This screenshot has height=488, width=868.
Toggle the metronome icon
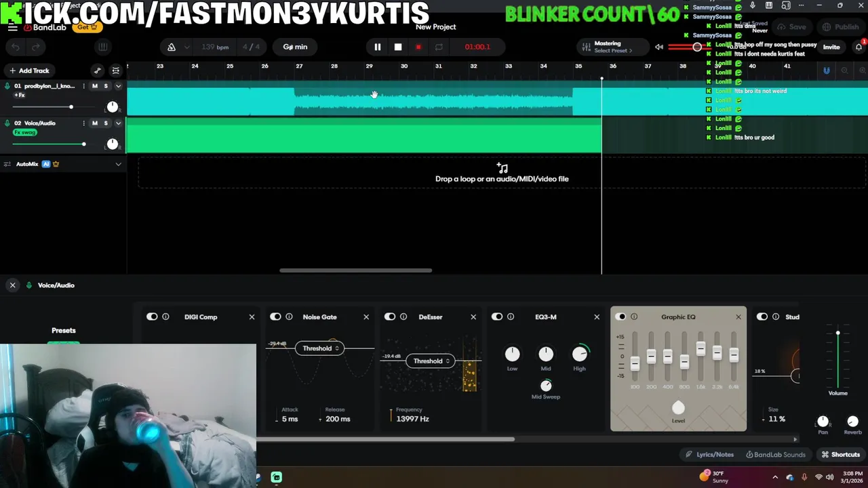click(171, 47)
